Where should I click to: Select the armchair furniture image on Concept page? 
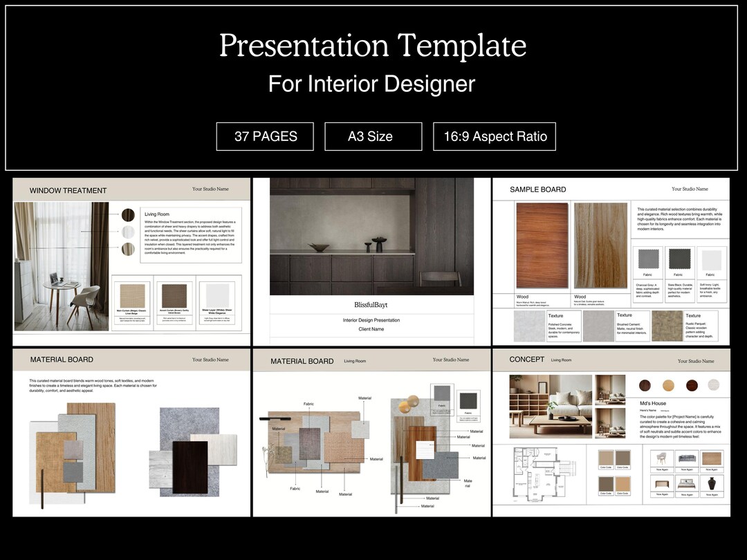(662, 457)
